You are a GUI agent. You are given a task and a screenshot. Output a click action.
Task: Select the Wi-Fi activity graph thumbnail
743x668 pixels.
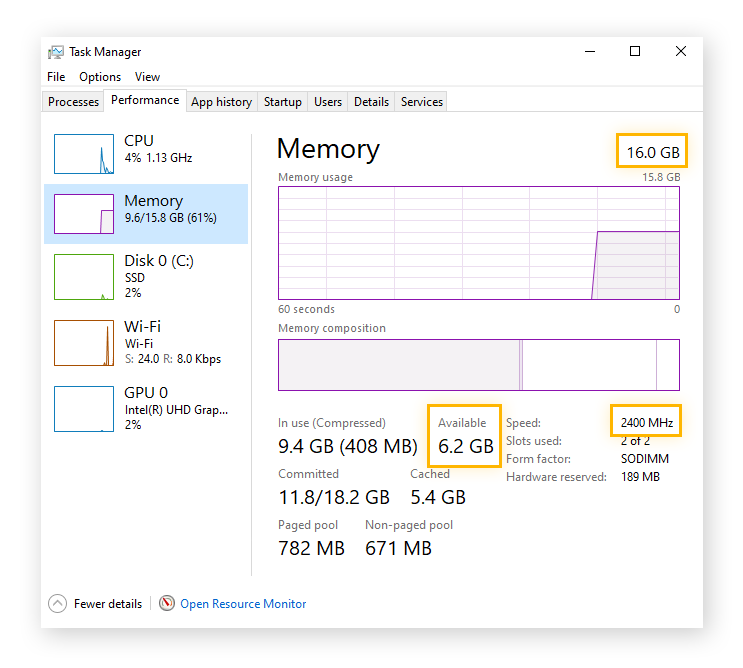tap(84, 342)
